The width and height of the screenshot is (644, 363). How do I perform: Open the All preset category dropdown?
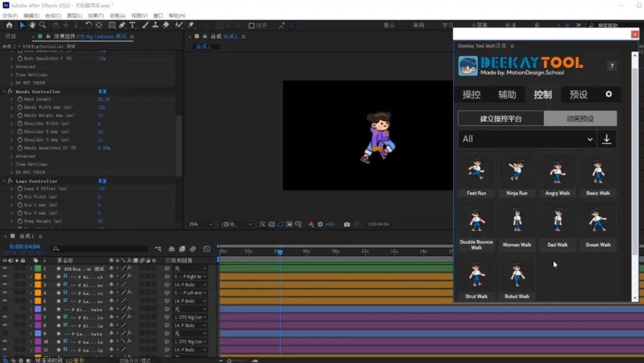(528, 139)
